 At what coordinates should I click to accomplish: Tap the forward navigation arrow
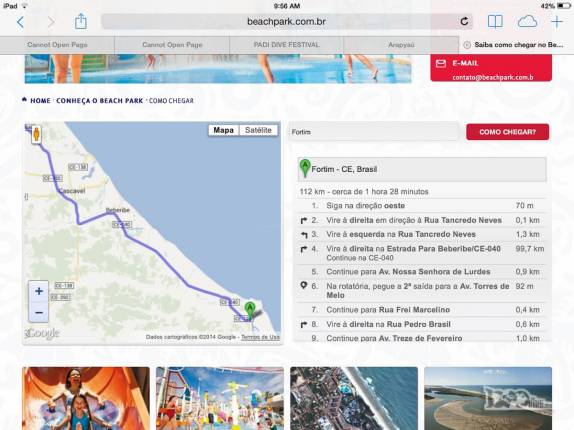click(x=51, y=22)
